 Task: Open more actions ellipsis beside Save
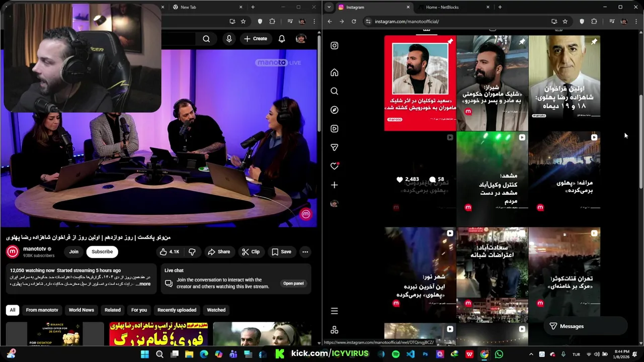tap(305, 252)
